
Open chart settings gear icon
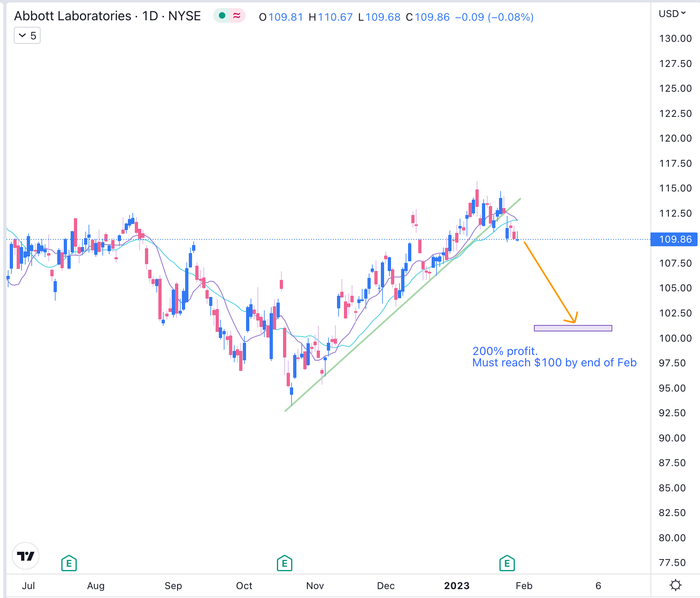(x=676, y=585)
